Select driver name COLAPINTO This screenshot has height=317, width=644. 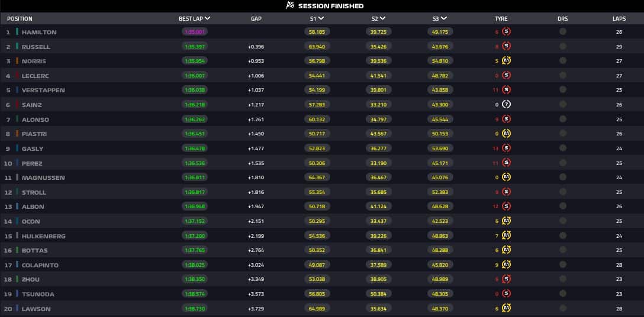40,266
